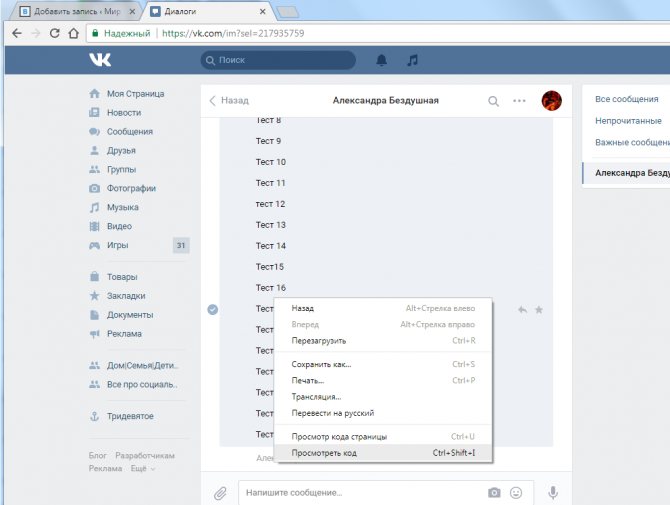This screenshot has width=670, height=505.
Task: Open the notifications bell
Action: [x=381, y=60]
